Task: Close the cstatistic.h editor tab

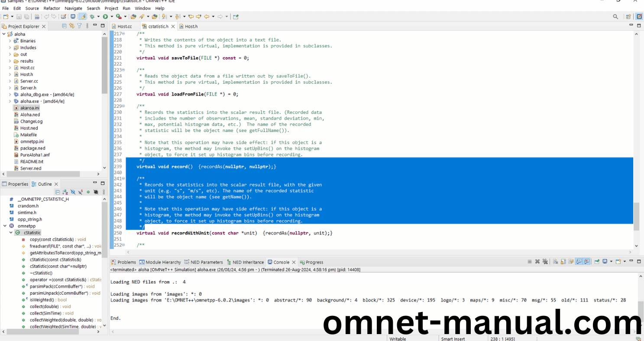Action: point(173,26)
